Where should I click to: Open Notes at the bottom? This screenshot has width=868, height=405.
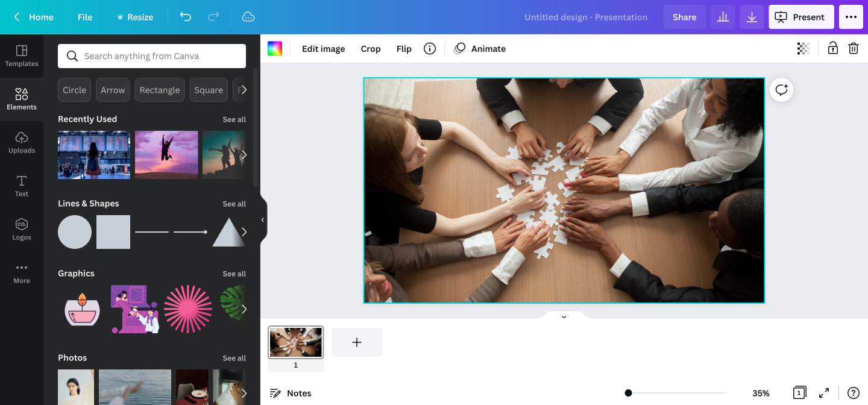(x=290, y=393)
